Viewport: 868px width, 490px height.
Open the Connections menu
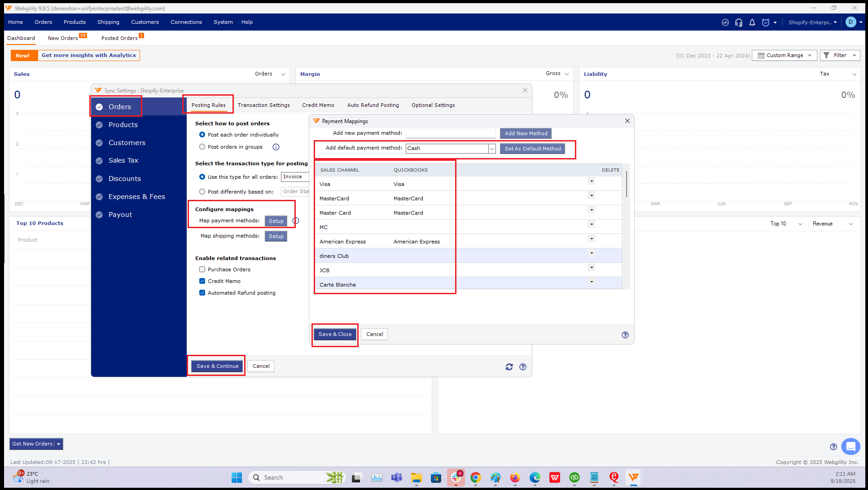tap(186, 22)
